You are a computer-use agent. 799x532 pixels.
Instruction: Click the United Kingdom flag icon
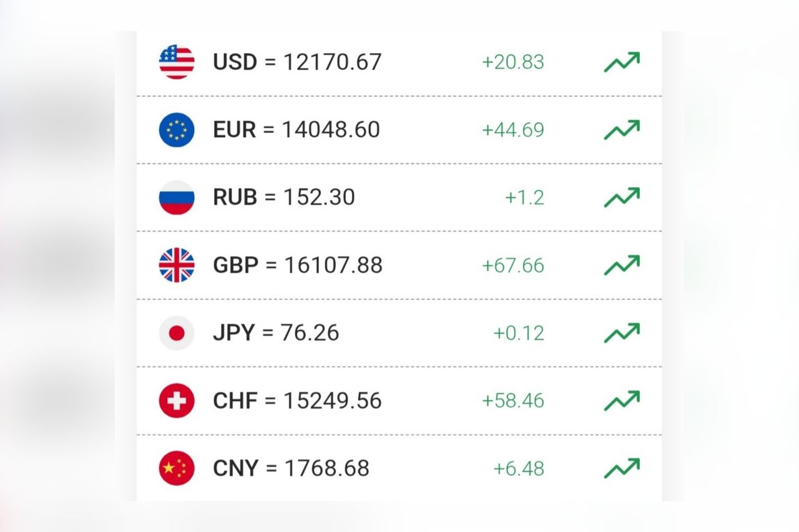click(177, 265)
